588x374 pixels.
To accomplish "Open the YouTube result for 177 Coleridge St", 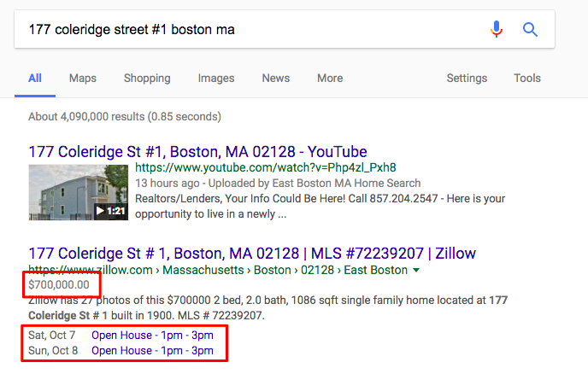I will (197, 152).
